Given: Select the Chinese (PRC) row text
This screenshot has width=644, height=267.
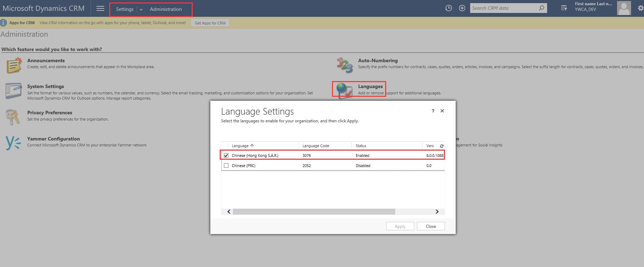Looking at the screenshot, I should [243, 166].
